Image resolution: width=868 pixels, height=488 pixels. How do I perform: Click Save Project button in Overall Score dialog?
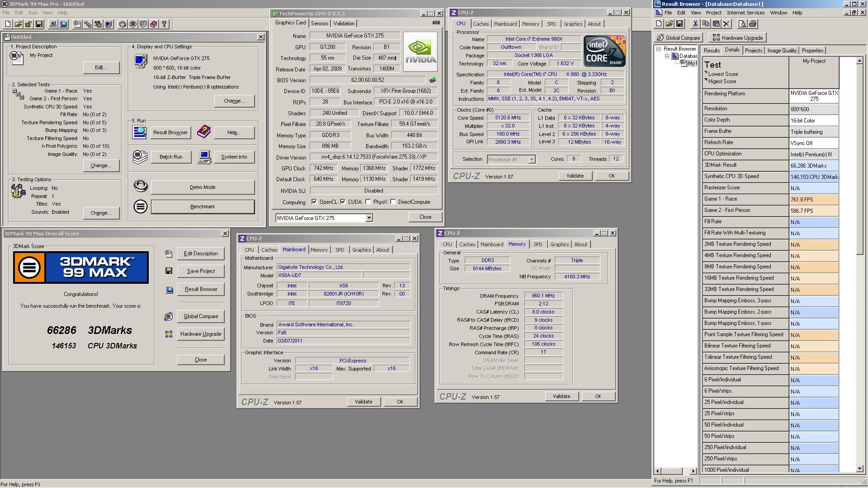(x=201, y=271)
